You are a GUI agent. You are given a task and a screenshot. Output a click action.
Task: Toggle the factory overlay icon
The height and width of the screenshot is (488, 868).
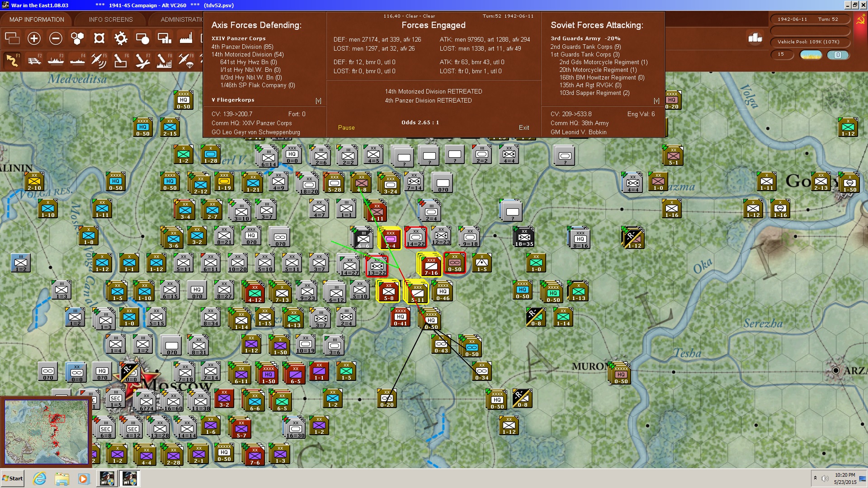click(x=186, y=38)
